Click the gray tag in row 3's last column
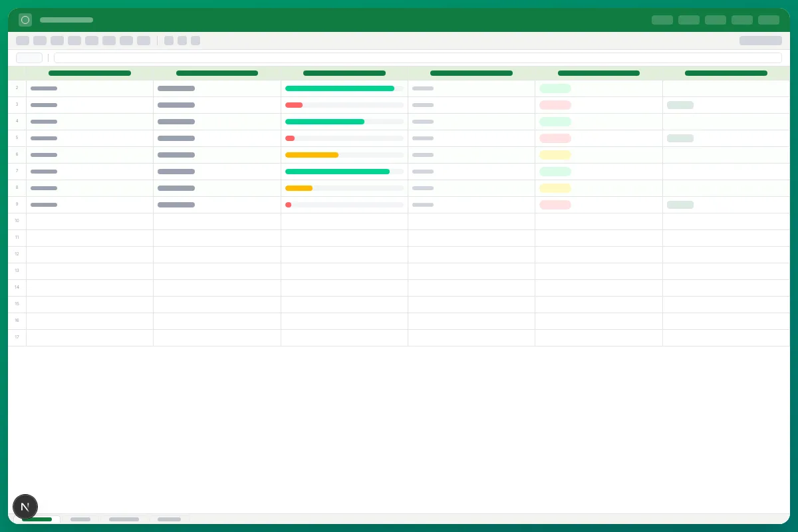 [680, 105]
